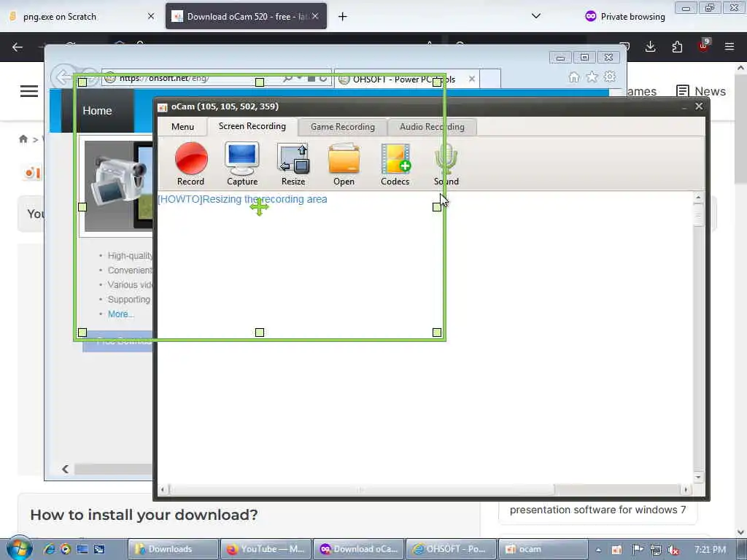This screenshot has height=560, width=747.
Task: Click Firefox page scrollbar down arrow
Action: [x=741, y=532]
